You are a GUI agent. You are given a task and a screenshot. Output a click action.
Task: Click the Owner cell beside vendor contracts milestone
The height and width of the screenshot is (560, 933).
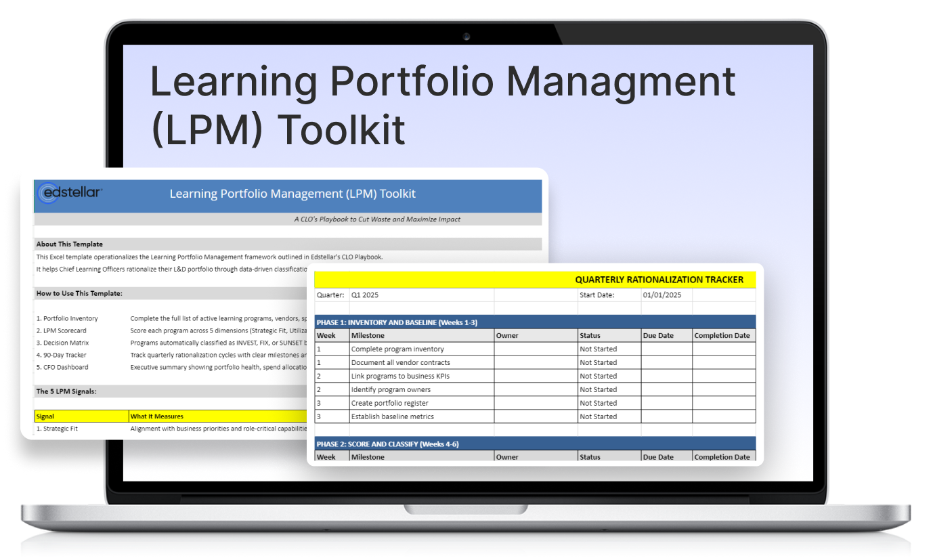[536, 362]
